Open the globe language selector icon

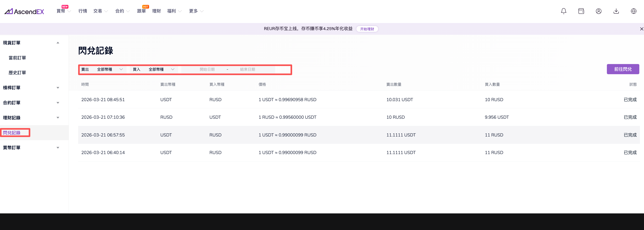pos(633,11)
